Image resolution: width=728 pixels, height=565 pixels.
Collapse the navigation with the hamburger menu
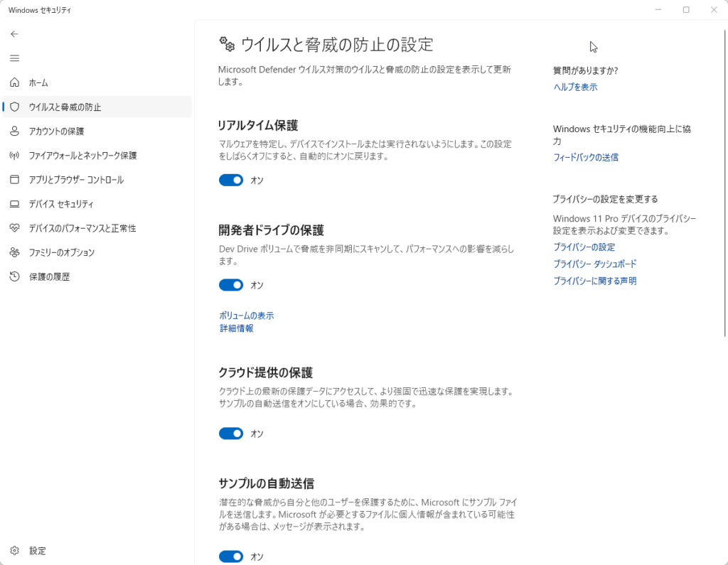click(14, 58)
